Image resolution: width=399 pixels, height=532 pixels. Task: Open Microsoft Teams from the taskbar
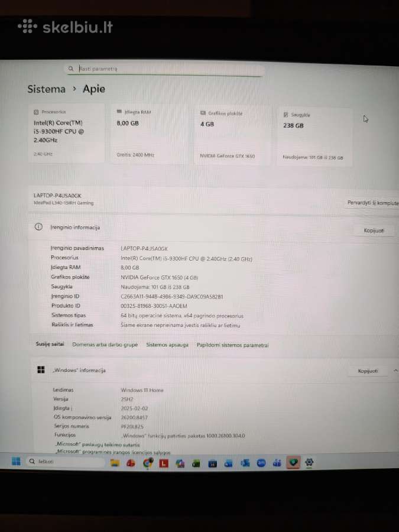point(277,463)
